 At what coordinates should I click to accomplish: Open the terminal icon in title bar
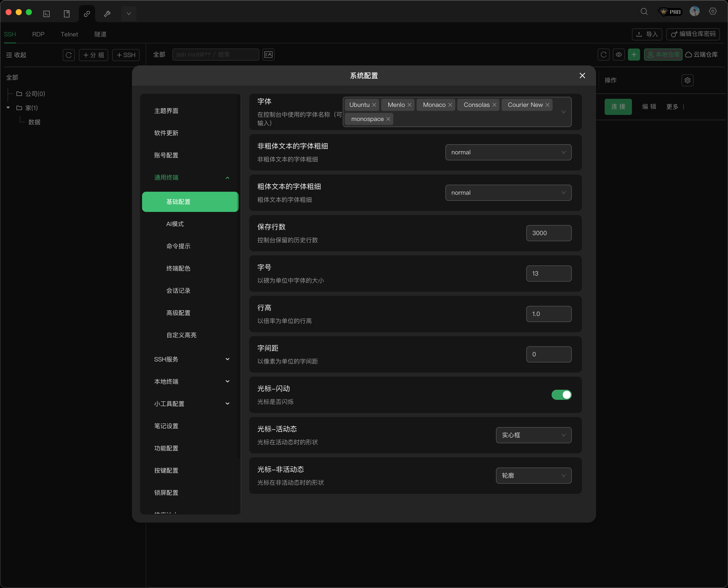tap(47, 14)
